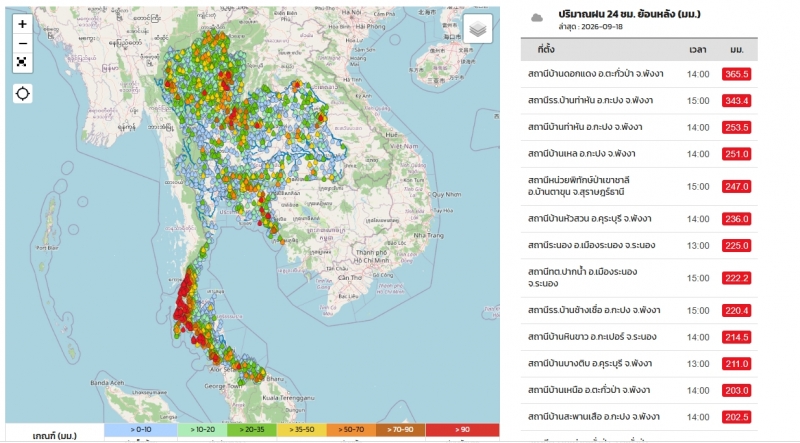Click the ที่ตั้ง column header

coord(545,50)
